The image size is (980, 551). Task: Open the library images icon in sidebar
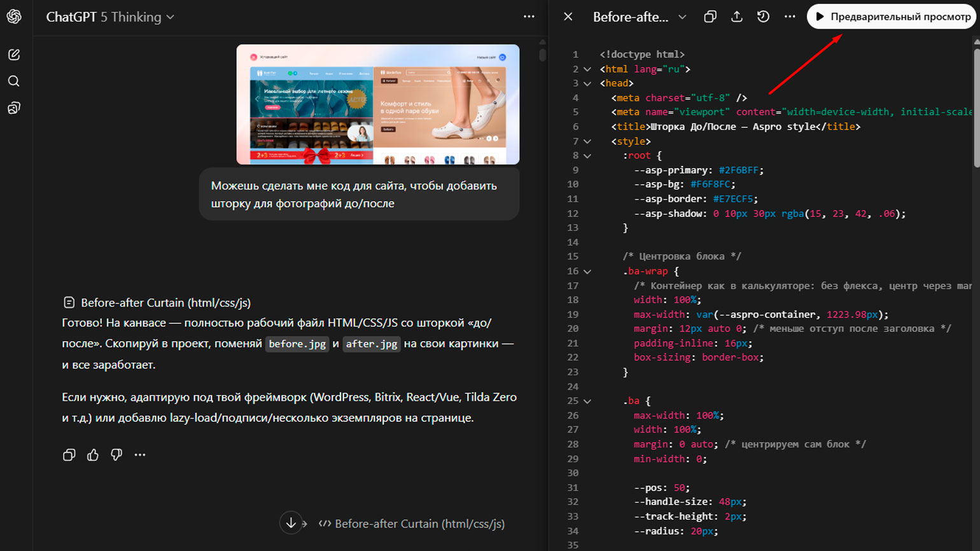click(x=14, y=108)
